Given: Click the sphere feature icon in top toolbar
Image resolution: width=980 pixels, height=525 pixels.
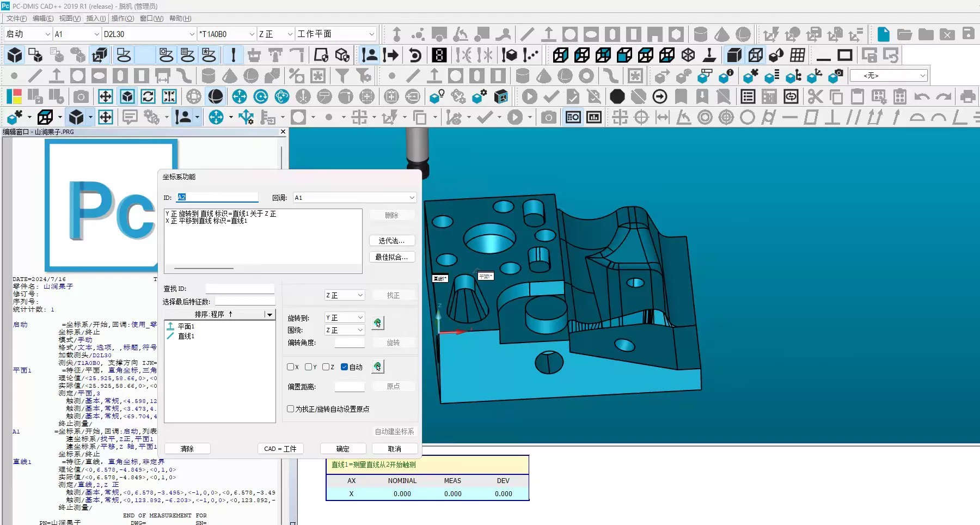Looking at the screenshot, I should tap(743, 34).
